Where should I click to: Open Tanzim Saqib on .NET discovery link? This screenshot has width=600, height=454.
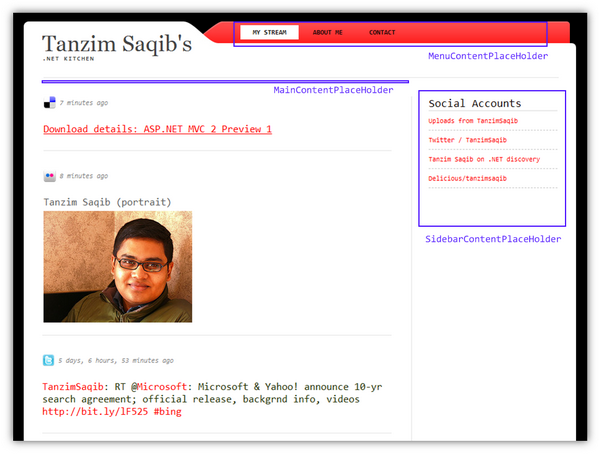coord(484,159)
